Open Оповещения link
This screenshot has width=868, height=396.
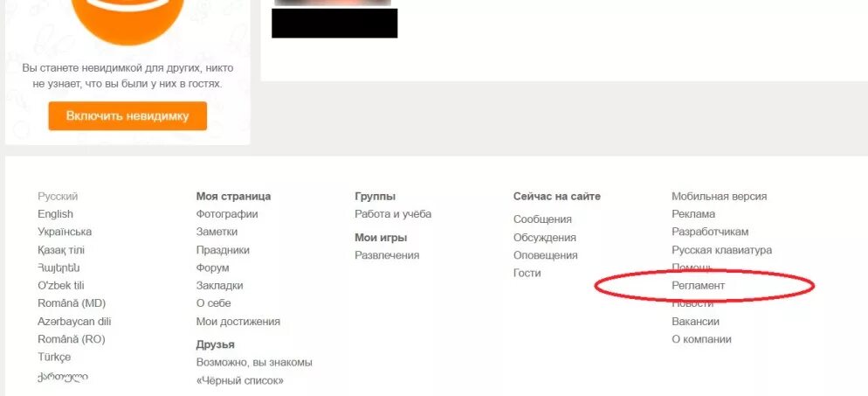point(545,255)
